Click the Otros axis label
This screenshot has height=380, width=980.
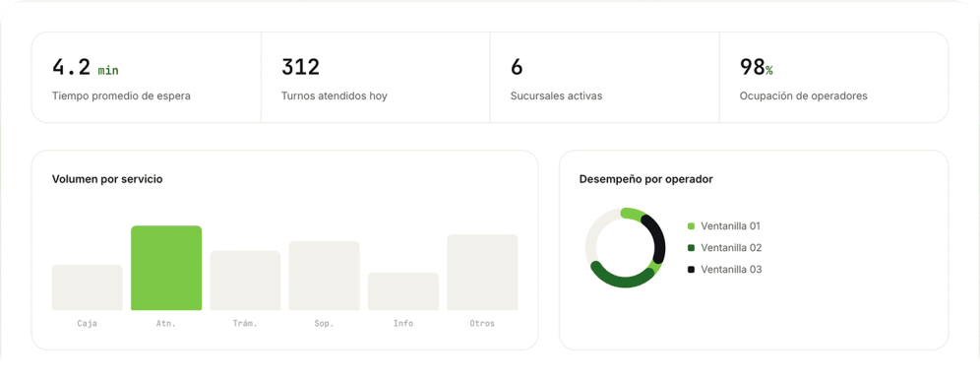click(x=482, y=324)
